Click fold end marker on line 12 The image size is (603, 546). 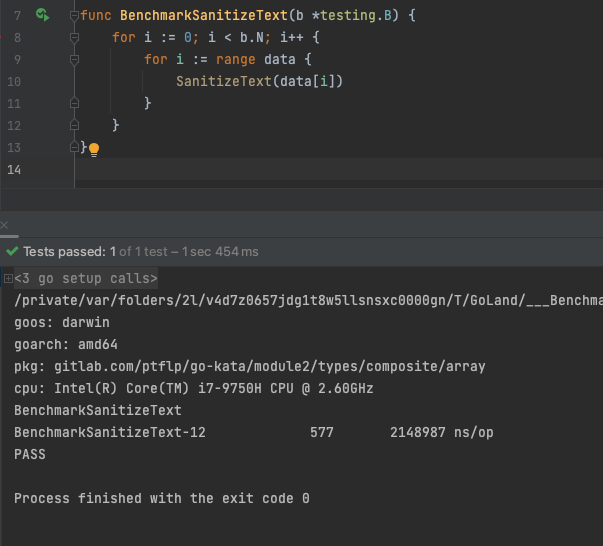[x=75, y=126]
